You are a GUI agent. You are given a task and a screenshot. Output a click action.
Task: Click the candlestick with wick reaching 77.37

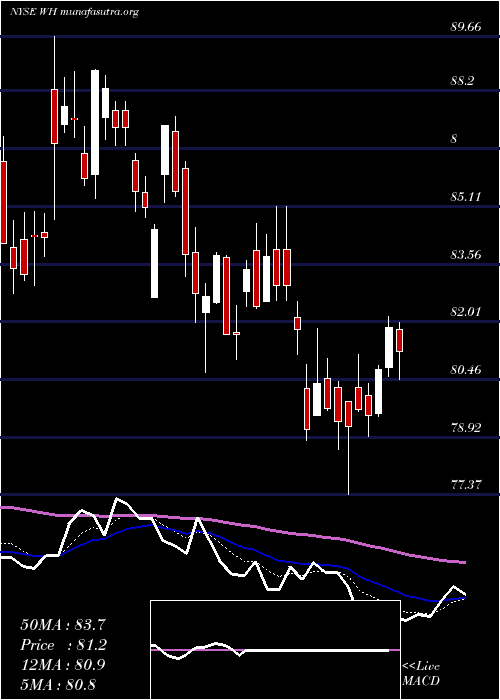tap(348, 414)
